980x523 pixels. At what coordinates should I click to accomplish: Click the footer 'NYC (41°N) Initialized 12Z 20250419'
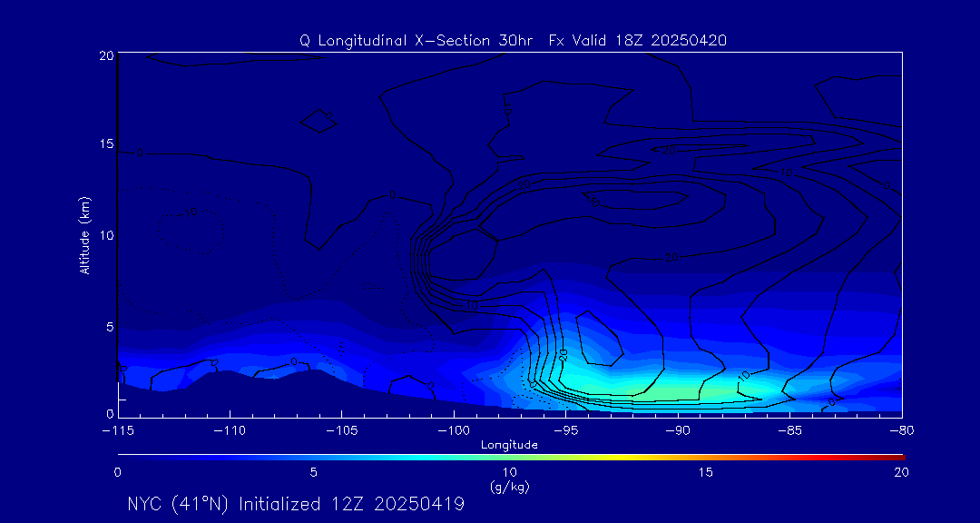coord(296,504)
